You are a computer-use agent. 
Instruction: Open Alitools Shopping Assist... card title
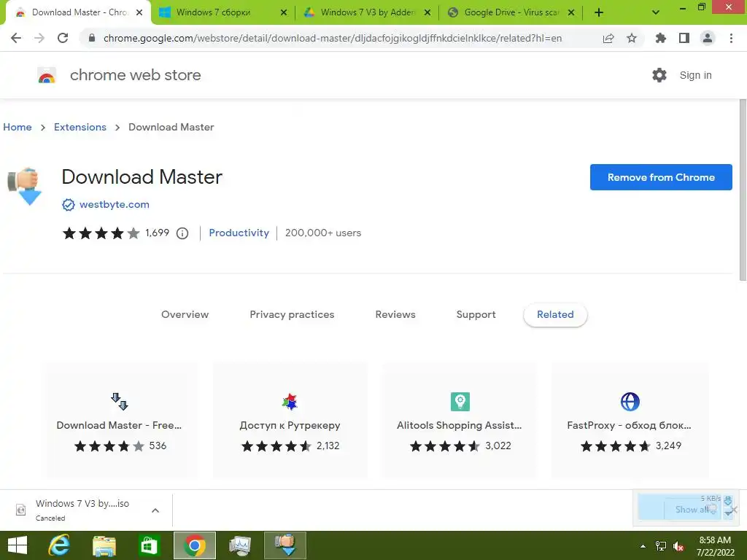[x=460, y=425]
